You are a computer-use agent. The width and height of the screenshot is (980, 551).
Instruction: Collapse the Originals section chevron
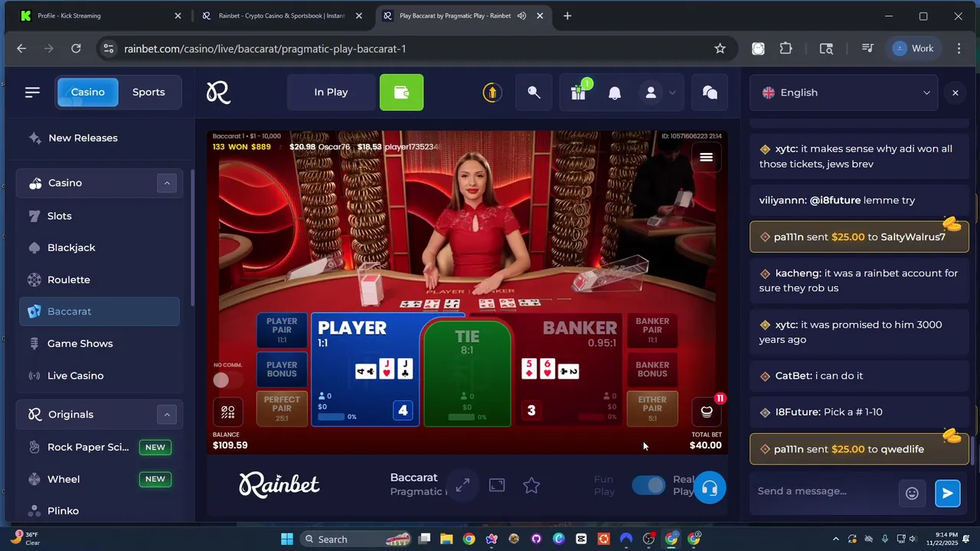click(x=167, y=415)
